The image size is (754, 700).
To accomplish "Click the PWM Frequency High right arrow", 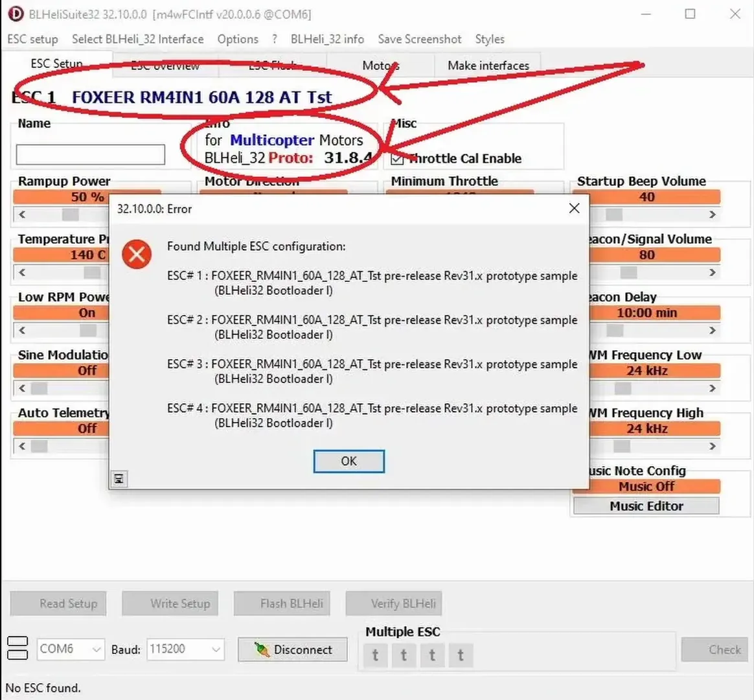I will pyautogui.click(x=713, y=447).
